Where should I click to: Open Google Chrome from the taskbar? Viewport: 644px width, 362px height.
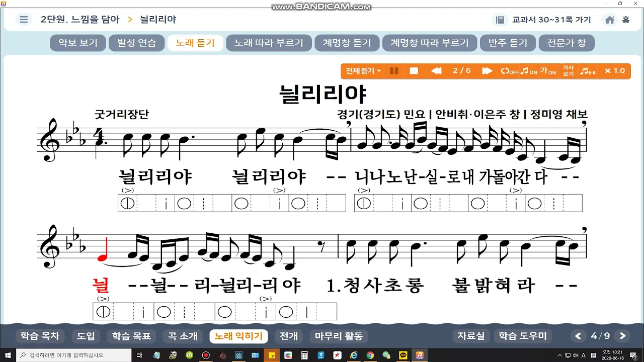tap(370, 355)
